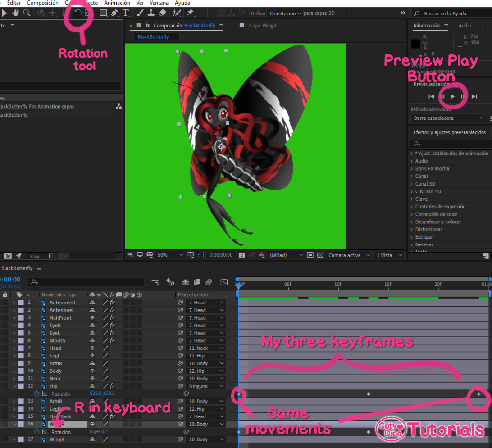Screen dimensions: 492x448
Task: Take a snapshot with the camera icon
Action: pyautogui.click(x=242, y=255)
